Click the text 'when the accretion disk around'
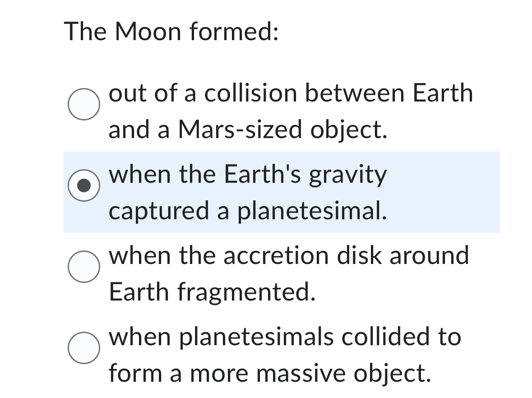 point(289,256)
